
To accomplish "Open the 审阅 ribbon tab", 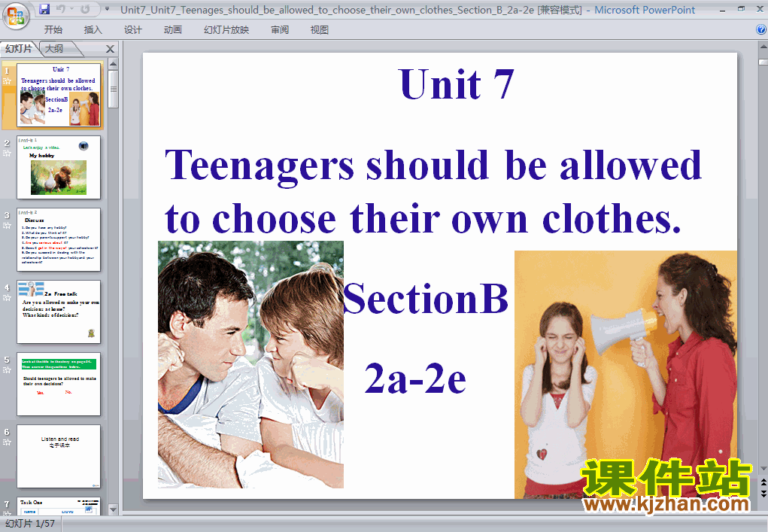I will click(x=280, y=30).
